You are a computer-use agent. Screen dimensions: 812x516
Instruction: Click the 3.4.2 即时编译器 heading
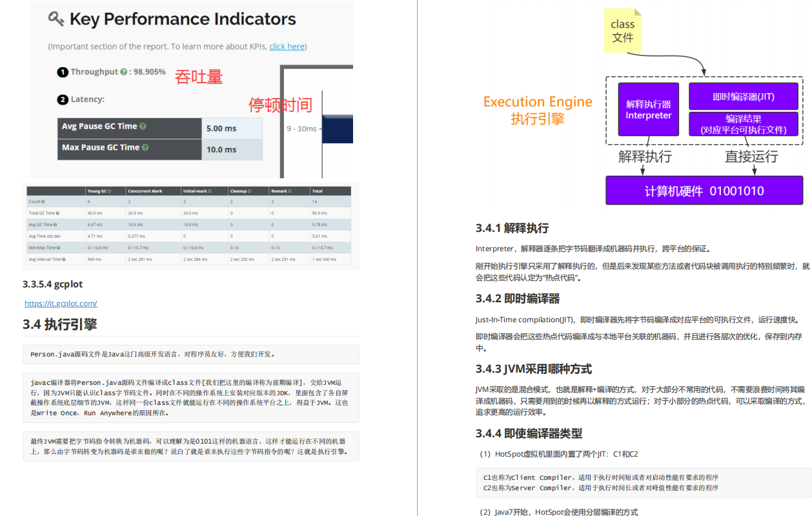click(x=518, y=298)
